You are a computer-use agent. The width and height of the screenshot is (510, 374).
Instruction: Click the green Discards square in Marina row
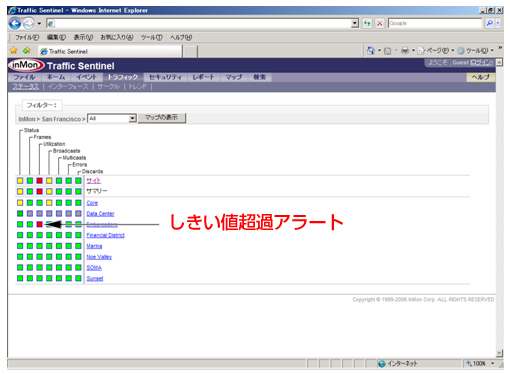click(78, 246)
